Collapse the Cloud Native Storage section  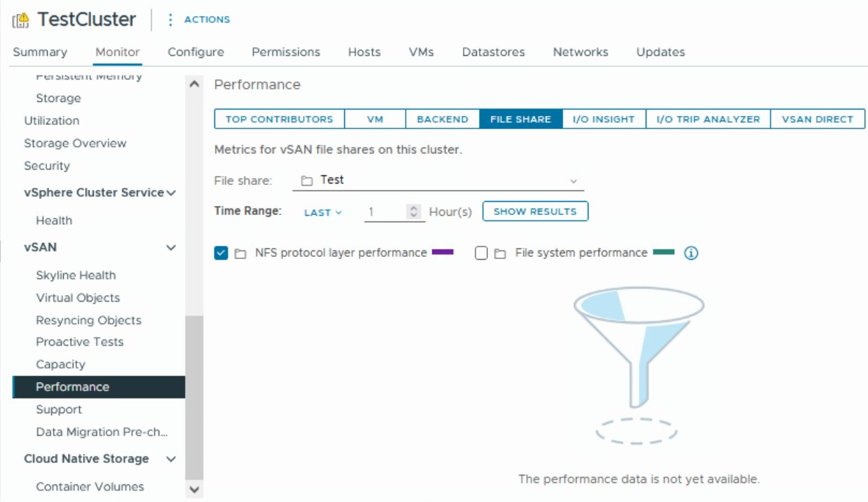pyautogui.click(x=171, y=459)
